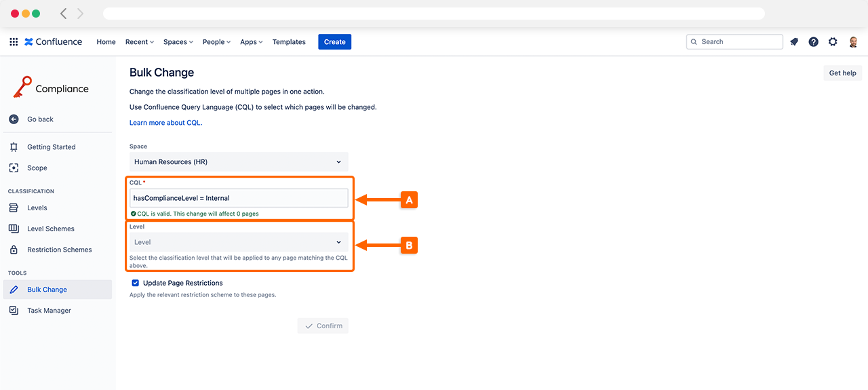
Task: Open the notifications icon
Action: click(794, 42)
